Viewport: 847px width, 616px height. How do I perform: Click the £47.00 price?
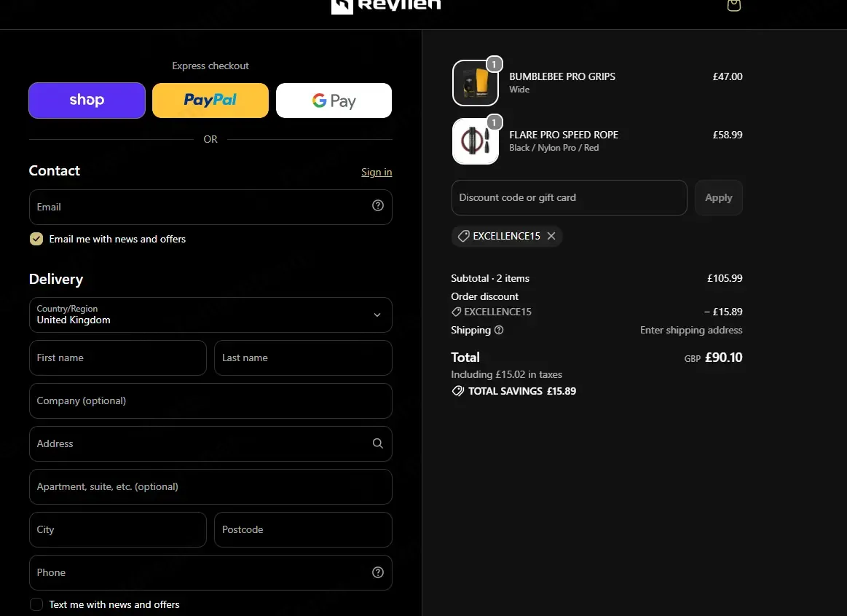coord(728,76)
